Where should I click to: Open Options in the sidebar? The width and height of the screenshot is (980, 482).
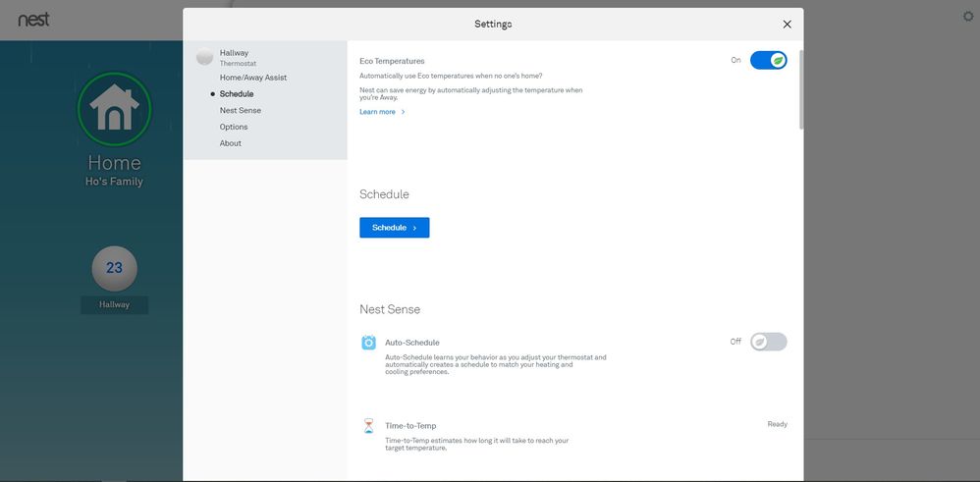(233, 127)
